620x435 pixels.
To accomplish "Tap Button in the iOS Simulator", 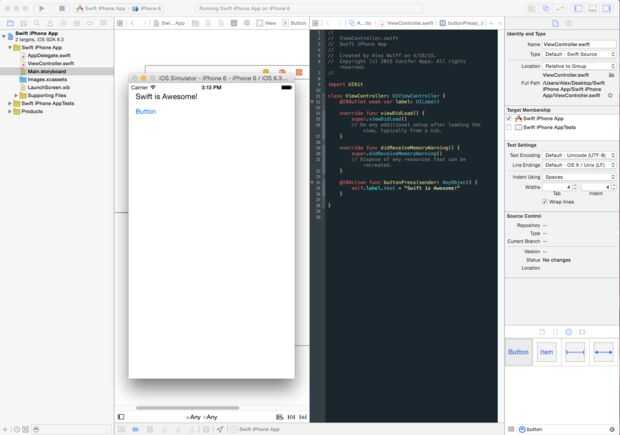I will coord(146,112).
